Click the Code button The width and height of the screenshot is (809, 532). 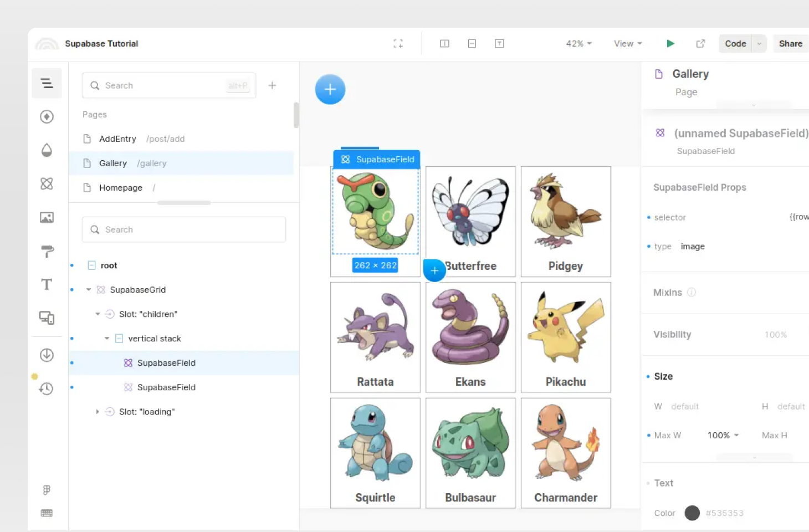pos(735,43)
